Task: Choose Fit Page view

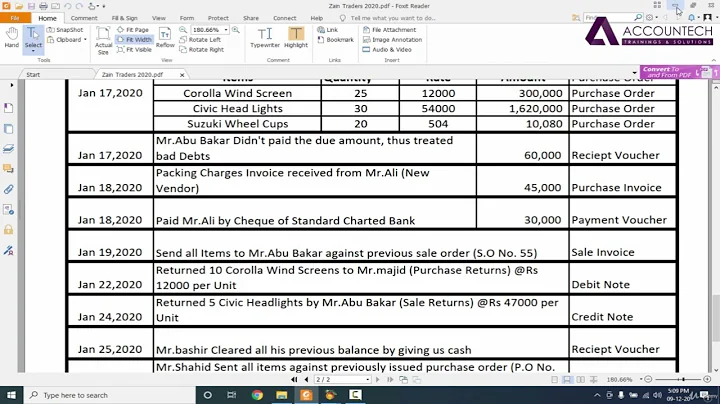Action: pyautogui.click(x=132, y=29)
